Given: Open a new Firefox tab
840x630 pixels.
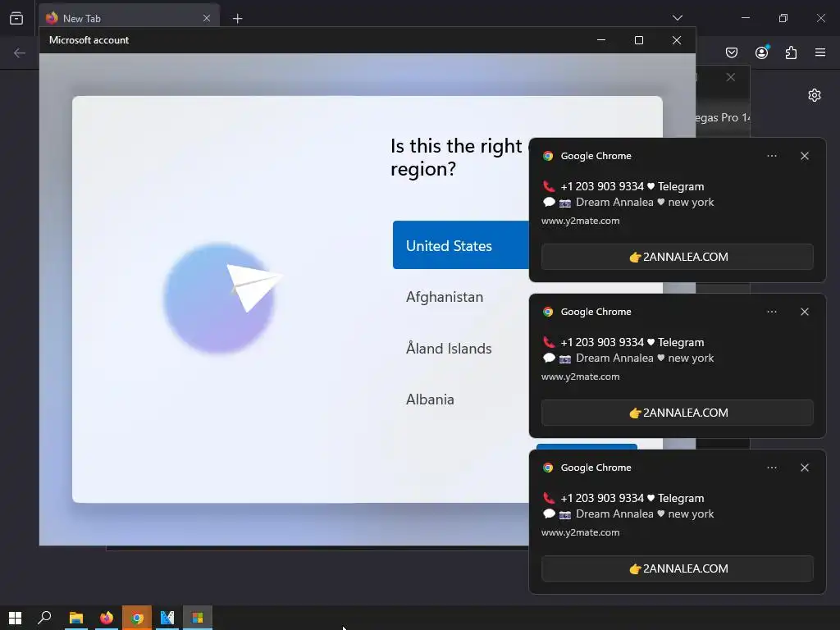Looking at the screenshot, I should (x=237, y=19).
